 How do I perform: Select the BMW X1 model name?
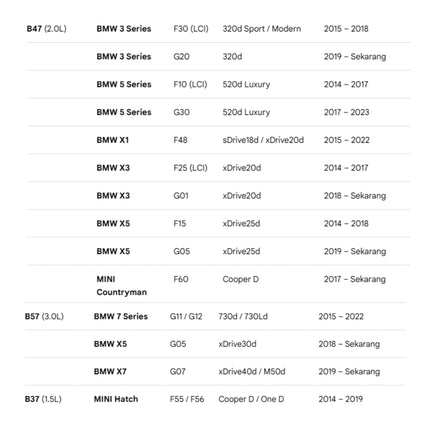[112, 140]
